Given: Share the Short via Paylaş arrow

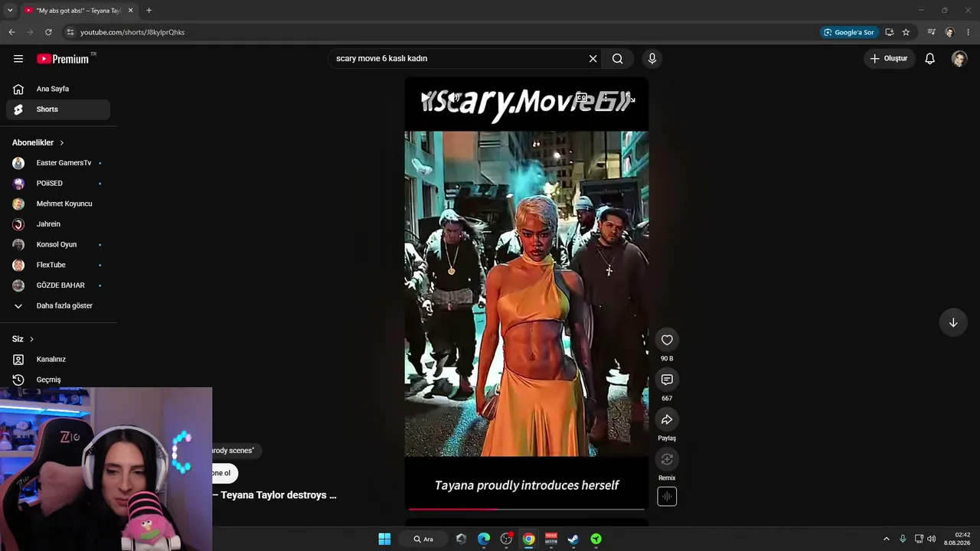Looking at the screenshot, I should [x=667, y=419].
